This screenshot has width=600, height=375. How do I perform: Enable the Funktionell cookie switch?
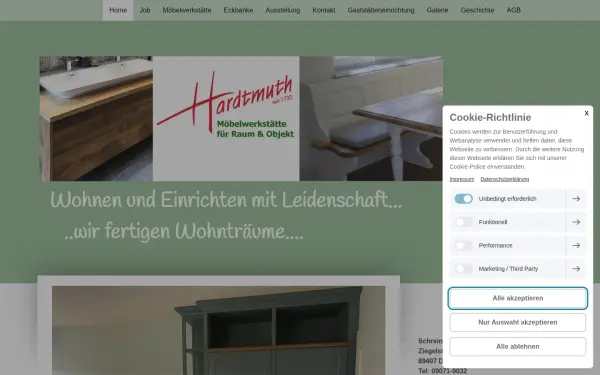[x=463, y=222]
